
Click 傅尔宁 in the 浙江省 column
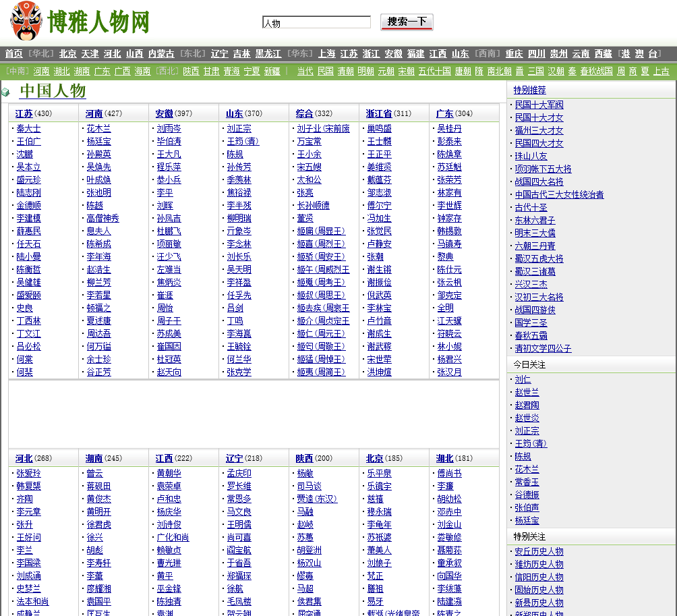[x=379, y=206]
